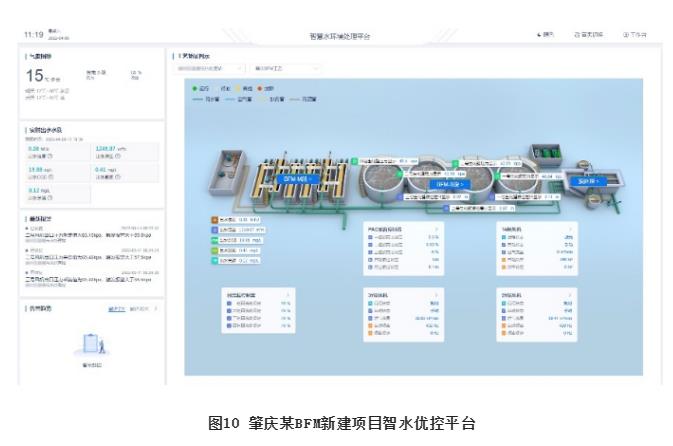Click the clipboard empty-state icon in bottom-left panel
Screen dimensions: 673x446
click(x=92, y=345)
